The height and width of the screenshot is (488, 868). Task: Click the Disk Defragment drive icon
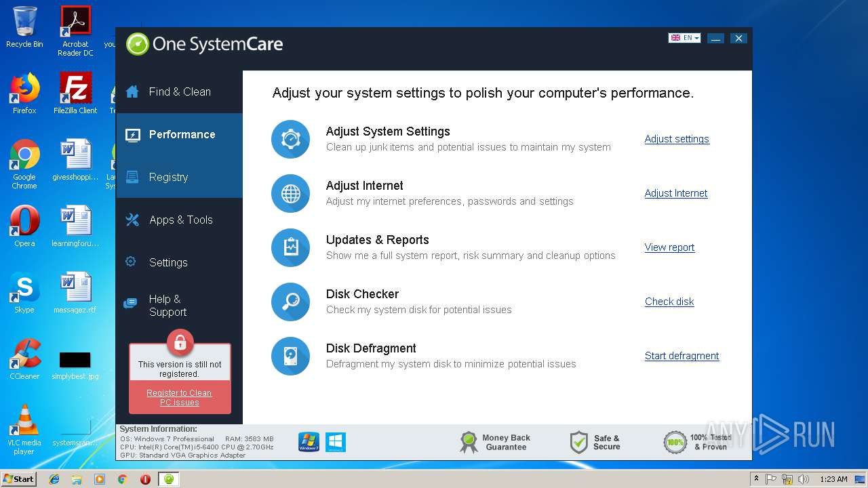click(x=290, y=356)
